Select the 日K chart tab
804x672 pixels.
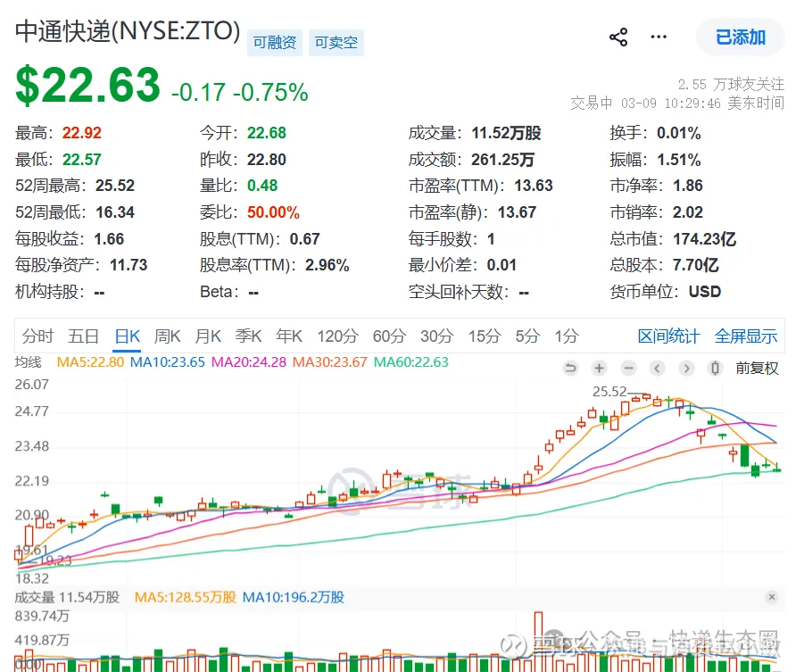click(128, 336)
